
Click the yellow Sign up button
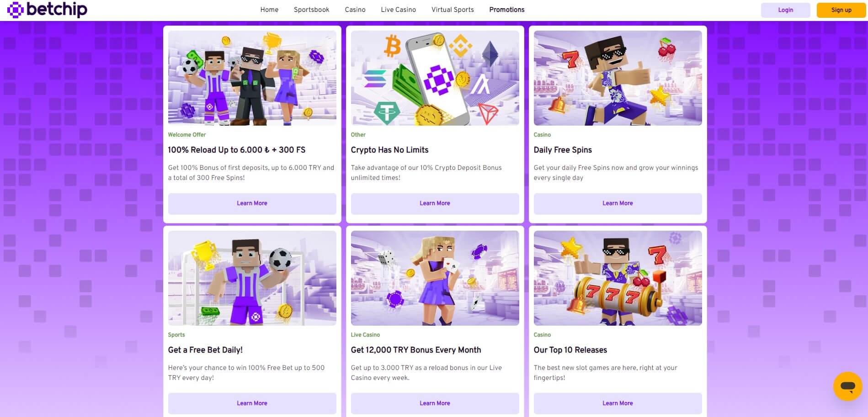click(841, 10)
